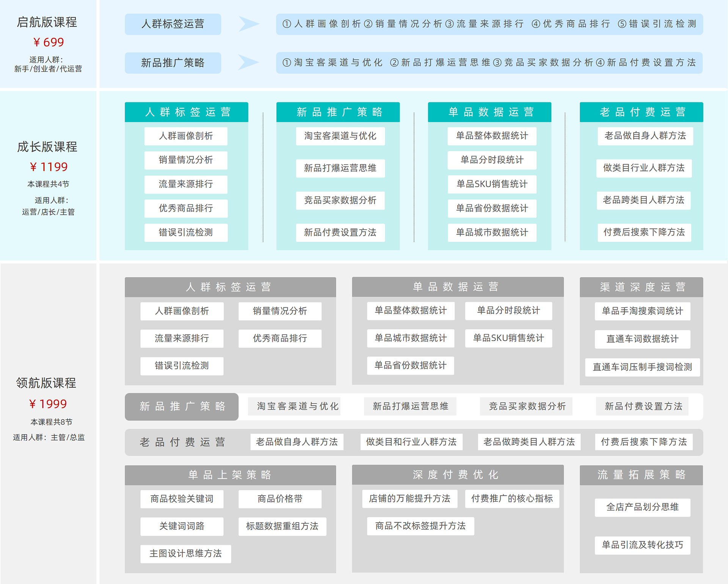The height and width of the screenshot is (584, 728).
Task: Choose 淘宝客渠道与优化 in 成长版 section
Action: (340, 136)
